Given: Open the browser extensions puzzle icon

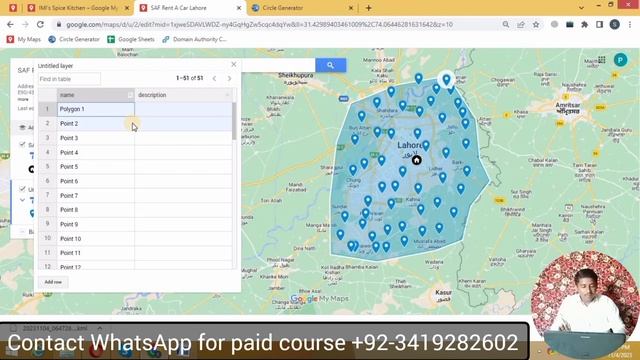Looking at the screenshot, I should (x=584, y=24).
